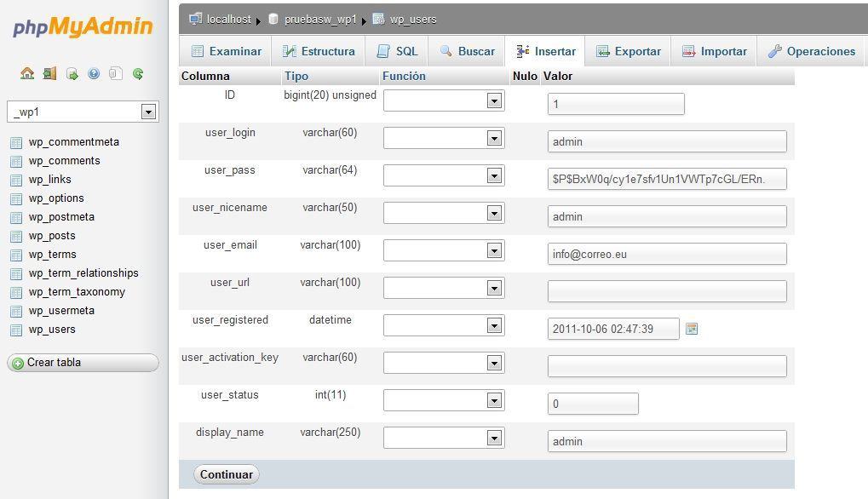The image size is (868, 499).
Task: Go to phpMyAdmin home via house icon
Action: [x=27, y=73]
